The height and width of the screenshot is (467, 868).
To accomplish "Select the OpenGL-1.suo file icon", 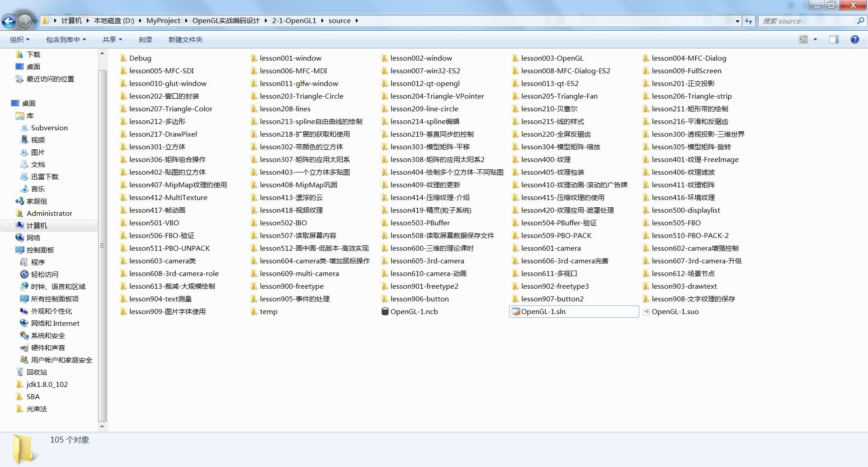I will [646, 311].
